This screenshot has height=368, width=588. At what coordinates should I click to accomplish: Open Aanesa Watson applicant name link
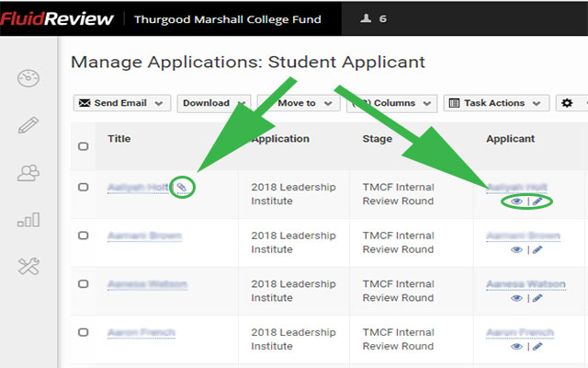526,284
